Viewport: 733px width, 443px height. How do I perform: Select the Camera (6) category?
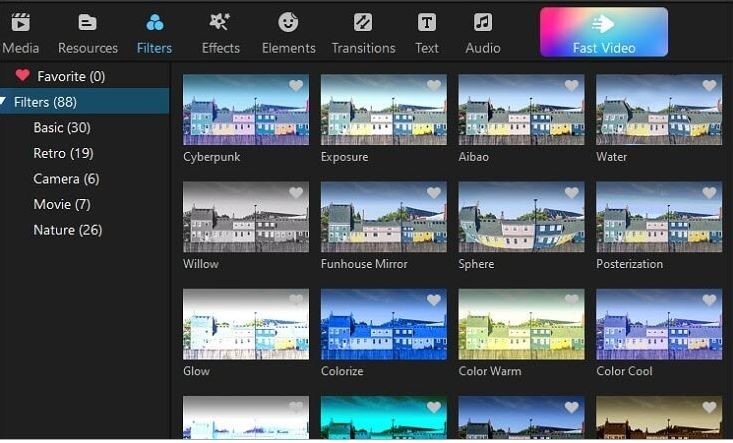click(x=66, y=179)
